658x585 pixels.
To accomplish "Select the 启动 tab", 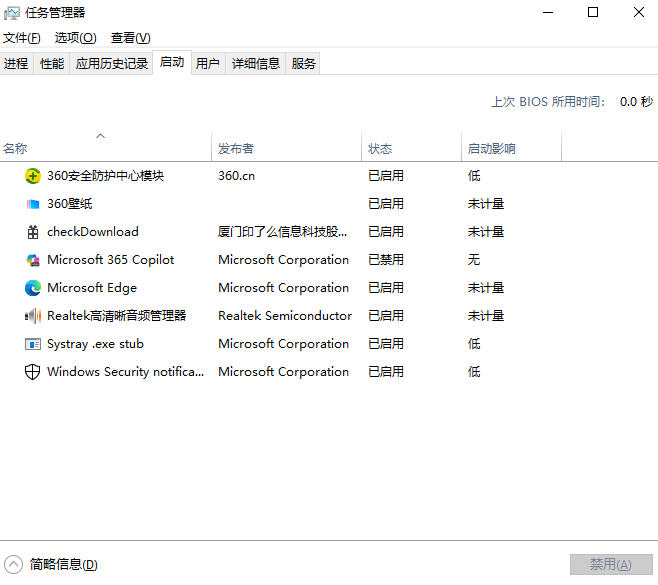I will [172, 62].
